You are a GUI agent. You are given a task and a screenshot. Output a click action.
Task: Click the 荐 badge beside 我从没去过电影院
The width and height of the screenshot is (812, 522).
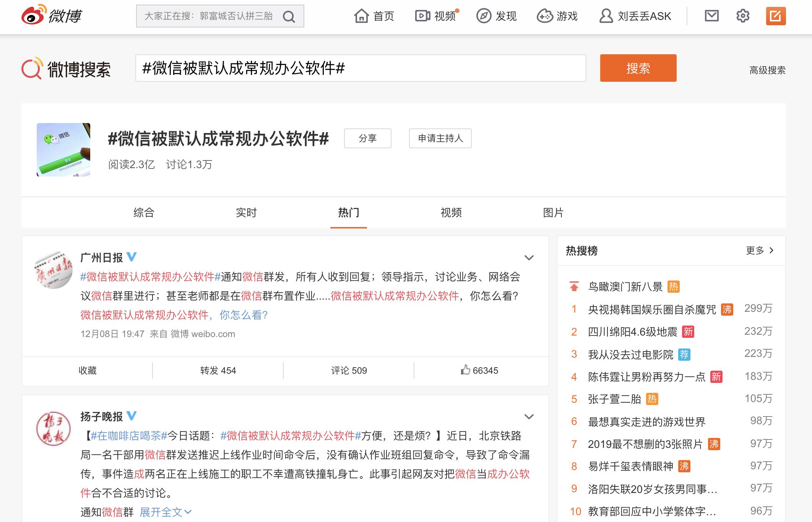point(684,355)
